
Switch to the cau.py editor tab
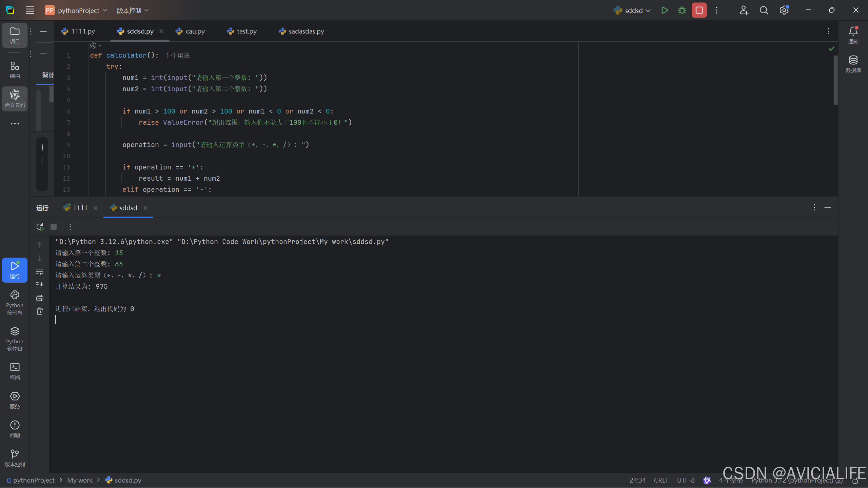click(195, 31)
